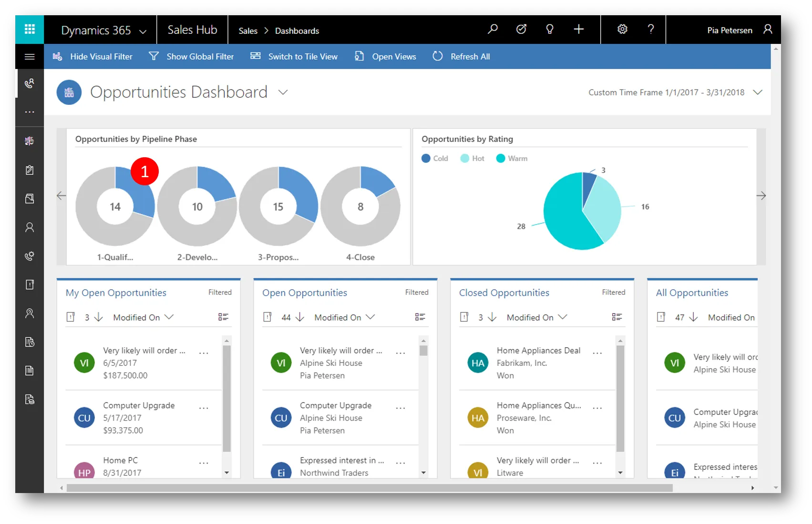Expand the Custom Time Frame dropdown
This screenshot has height=524, width=812.
pos(758,92)
